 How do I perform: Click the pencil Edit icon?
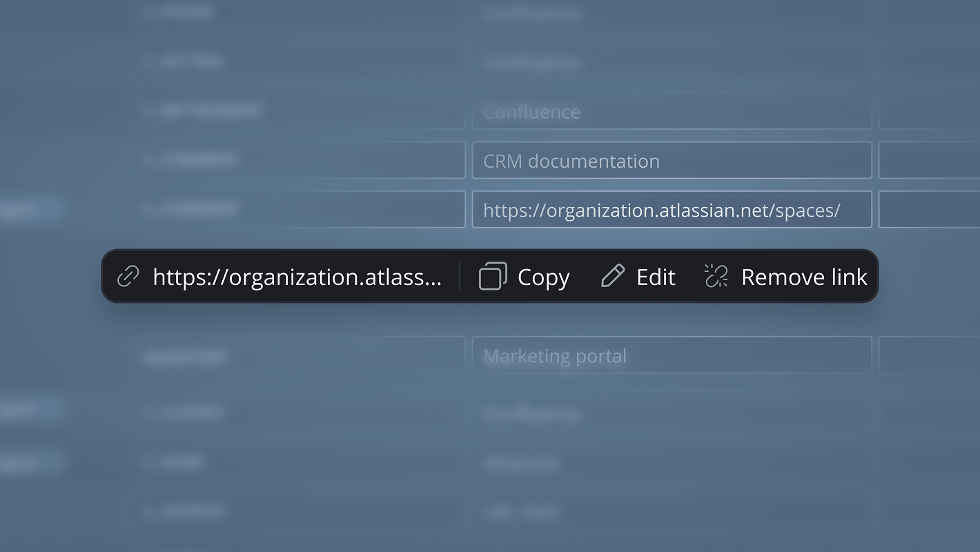click(x=612, y=276)
